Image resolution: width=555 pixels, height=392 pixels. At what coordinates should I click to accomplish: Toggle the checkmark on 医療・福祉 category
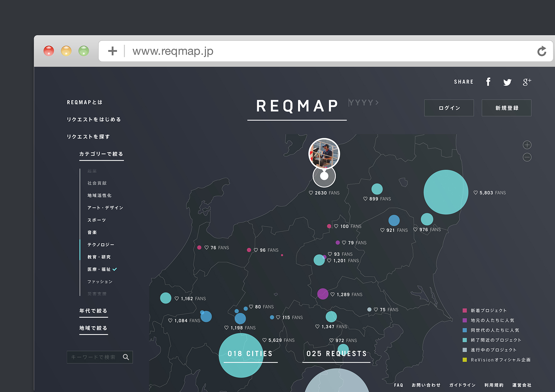click(x=115, y=269)
